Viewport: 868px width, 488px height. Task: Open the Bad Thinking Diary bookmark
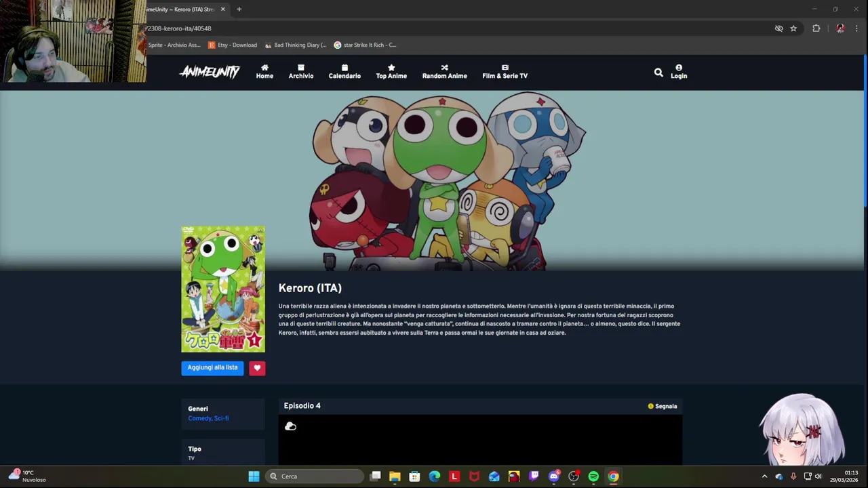click(x=296, y=45)
